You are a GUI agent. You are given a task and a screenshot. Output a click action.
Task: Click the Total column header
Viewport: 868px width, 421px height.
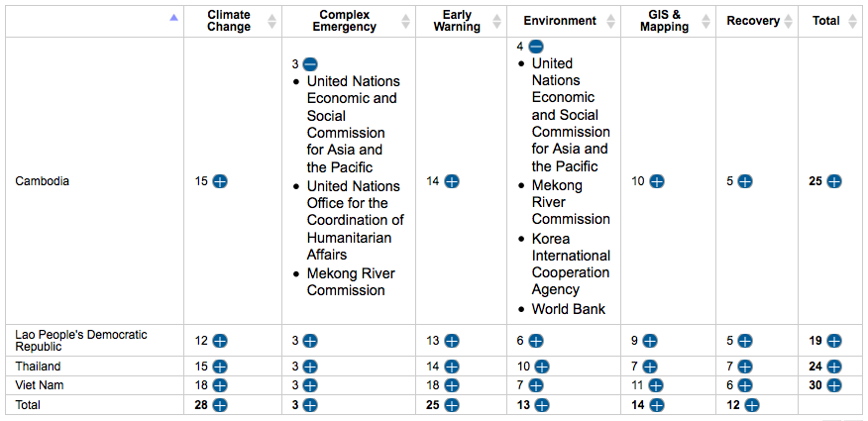825,21
